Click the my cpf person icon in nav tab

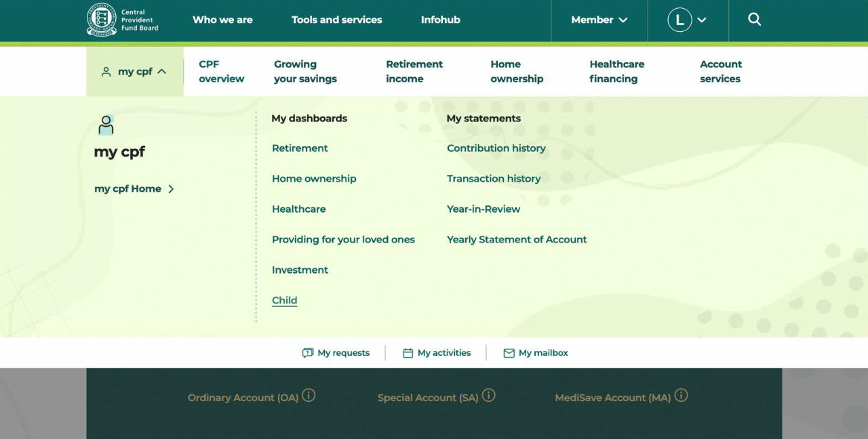[x=106, y=72]
